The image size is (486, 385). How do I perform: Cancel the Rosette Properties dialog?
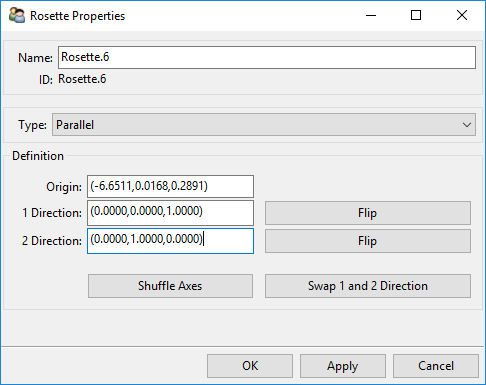[x=436, y=366]
